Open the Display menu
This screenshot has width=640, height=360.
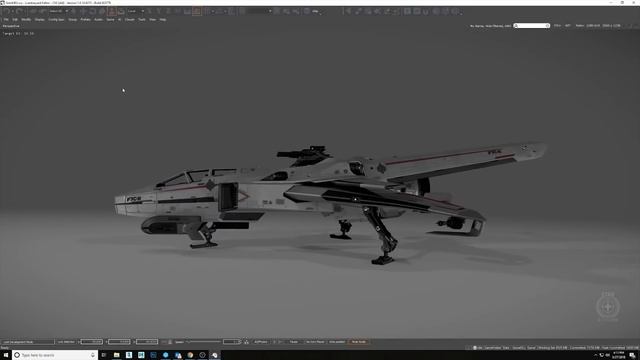(x=40, y=20)
